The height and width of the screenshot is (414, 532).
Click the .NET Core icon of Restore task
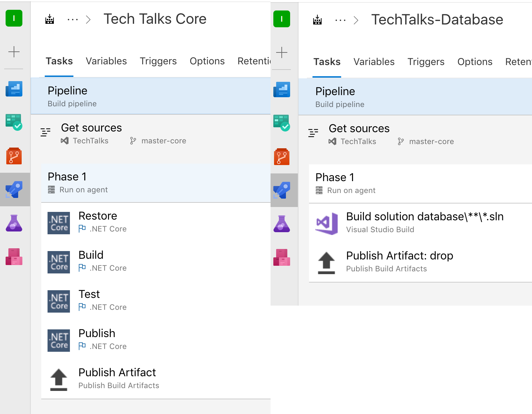click(59, 223)
